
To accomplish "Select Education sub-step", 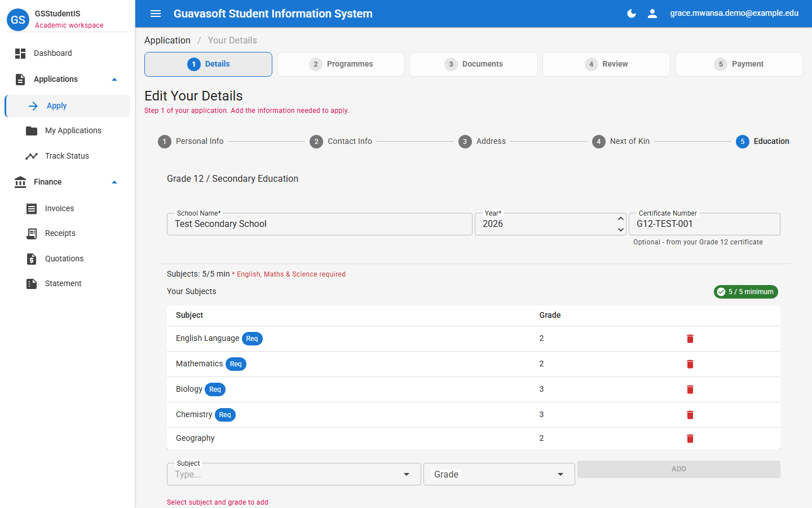I will pos(762,142).
